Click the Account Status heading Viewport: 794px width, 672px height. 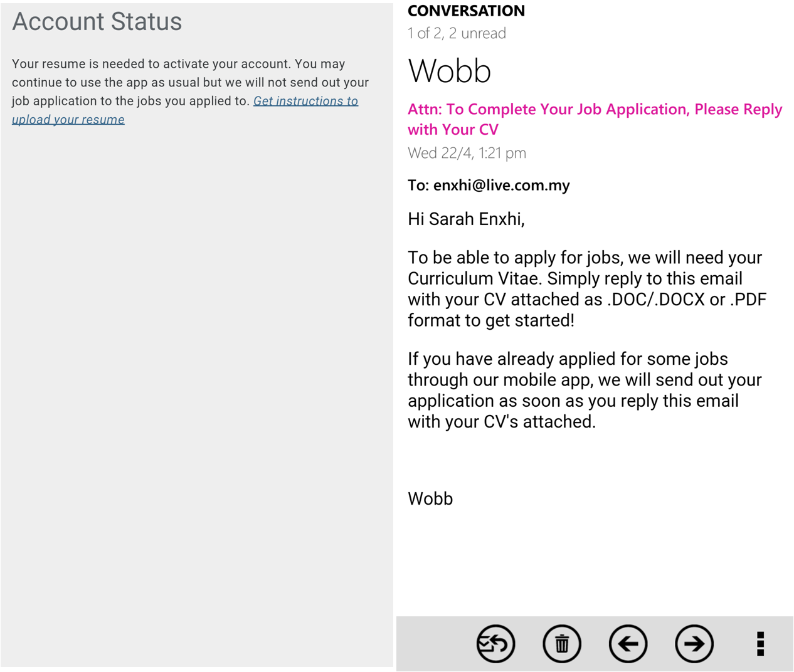pyautogui.click(x=97, y=22)
